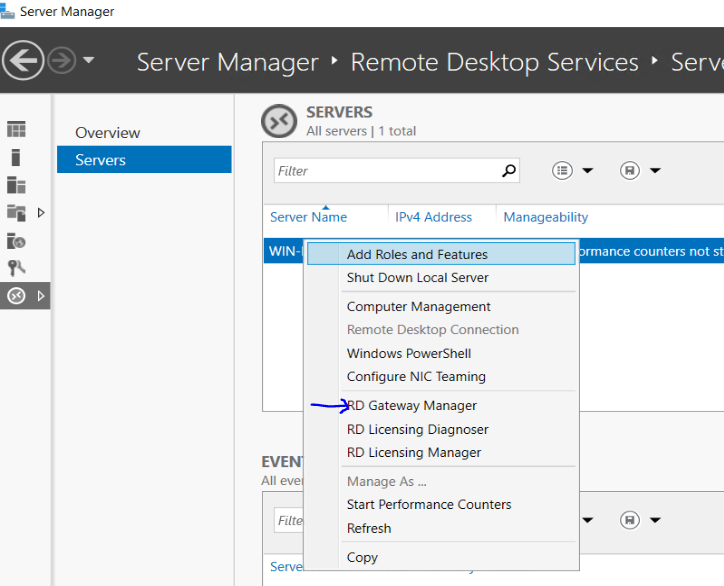724x586 pixels.
Task: Choose Start Performance Counters
Action: (x=441, y=504)
